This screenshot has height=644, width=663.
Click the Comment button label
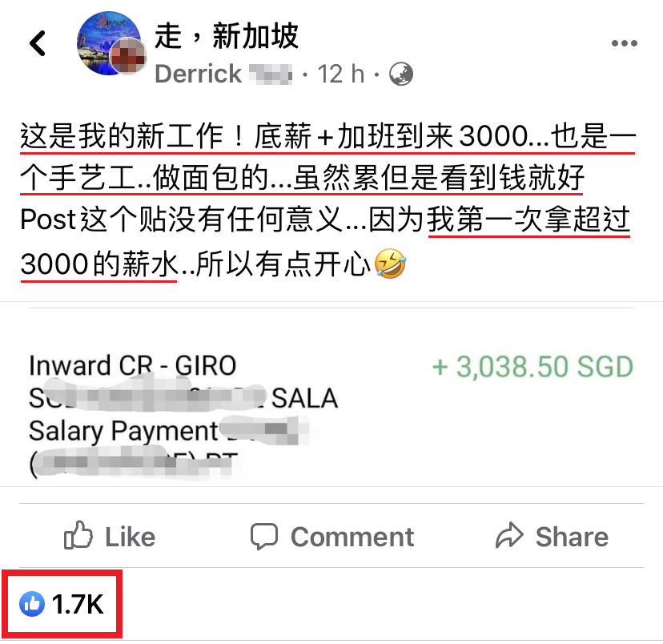(352, 537)
